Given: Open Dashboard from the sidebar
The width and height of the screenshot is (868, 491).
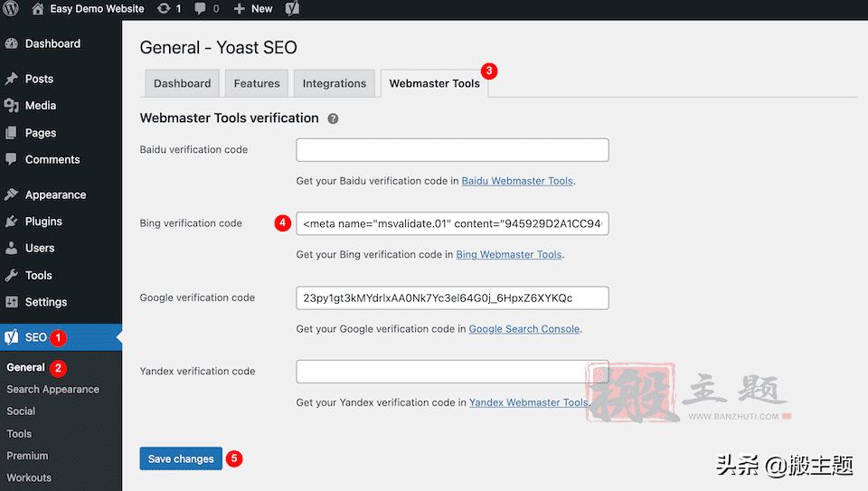Looking at the screenshot, I should 52,43.
